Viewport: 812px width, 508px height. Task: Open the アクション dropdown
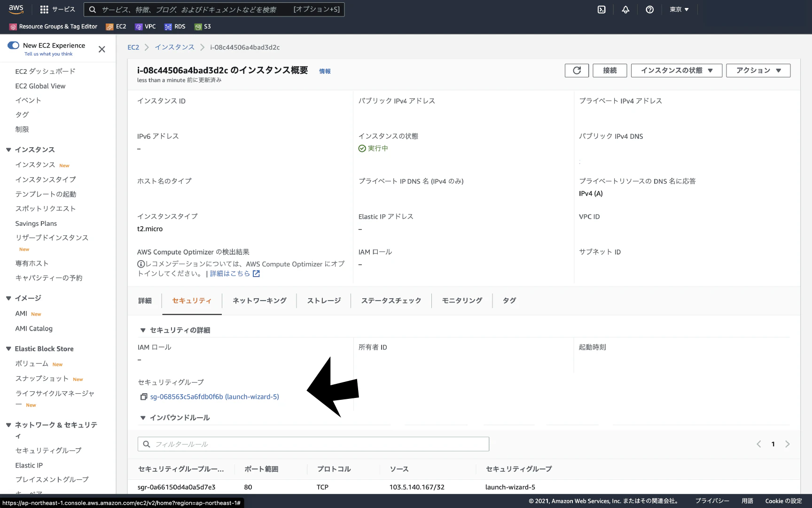coord(758,71)
